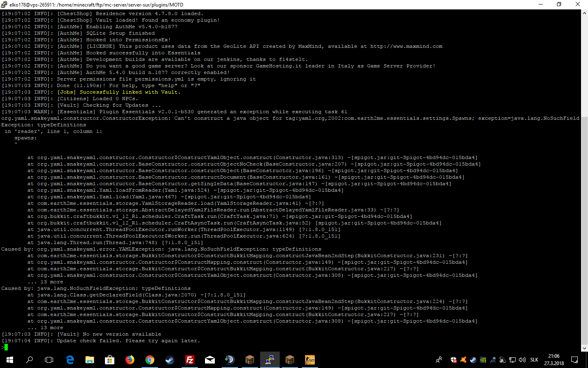Select the PuTTY taskbar button
588x368 pixels.
tap(269, 360)
